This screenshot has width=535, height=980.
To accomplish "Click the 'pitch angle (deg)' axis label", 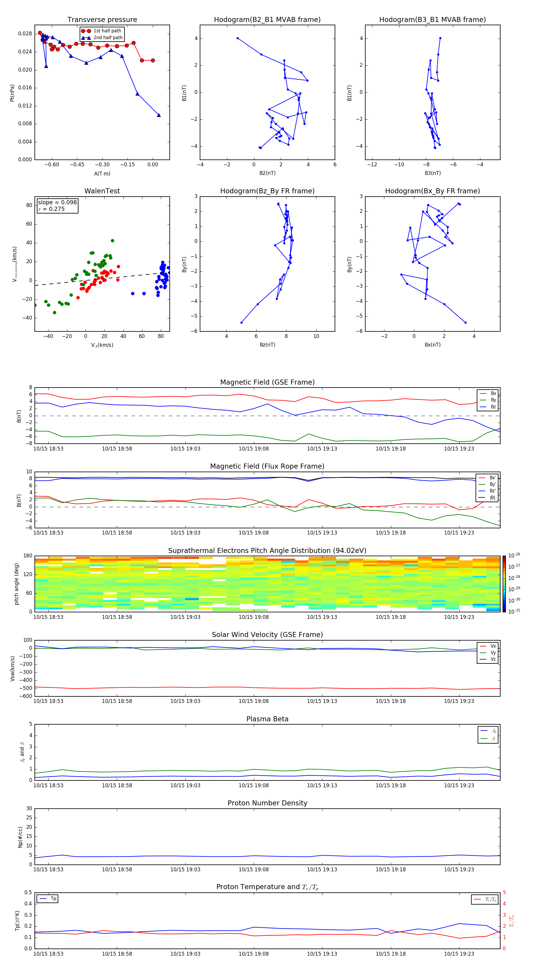I will 16,584.
